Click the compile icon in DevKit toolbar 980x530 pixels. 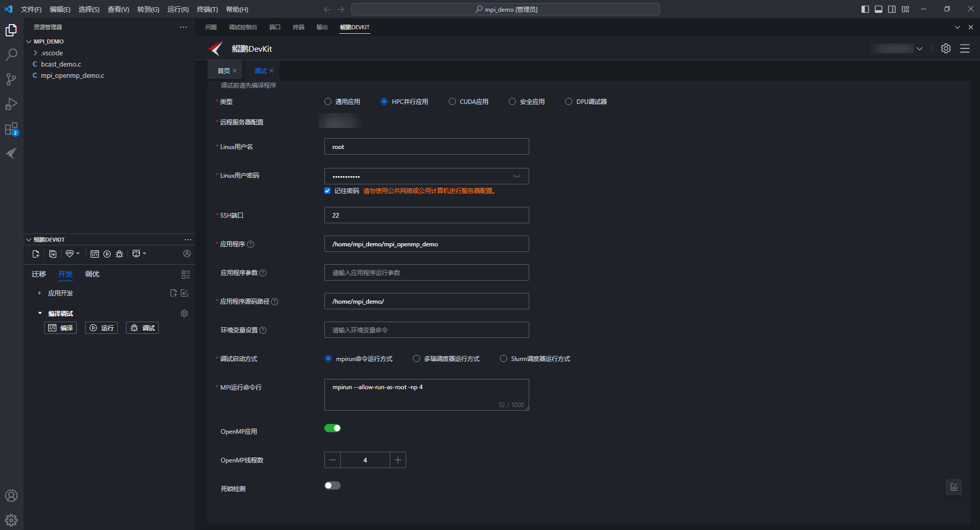(95, 254)
